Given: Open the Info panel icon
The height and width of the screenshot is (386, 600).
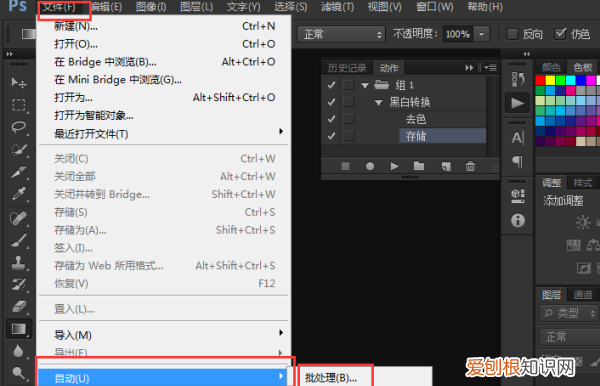Looking at the screenshot, I should 518,220.
